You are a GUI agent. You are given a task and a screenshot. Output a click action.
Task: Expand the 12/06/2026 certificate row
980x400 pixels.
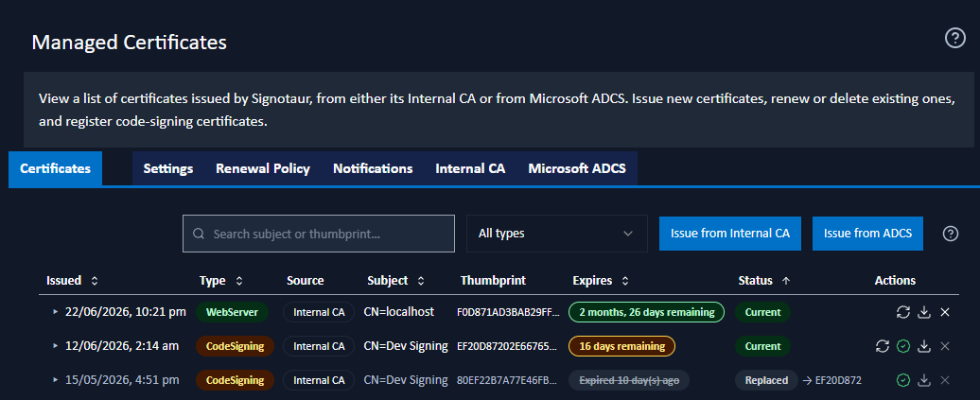(x=55, y=345)
